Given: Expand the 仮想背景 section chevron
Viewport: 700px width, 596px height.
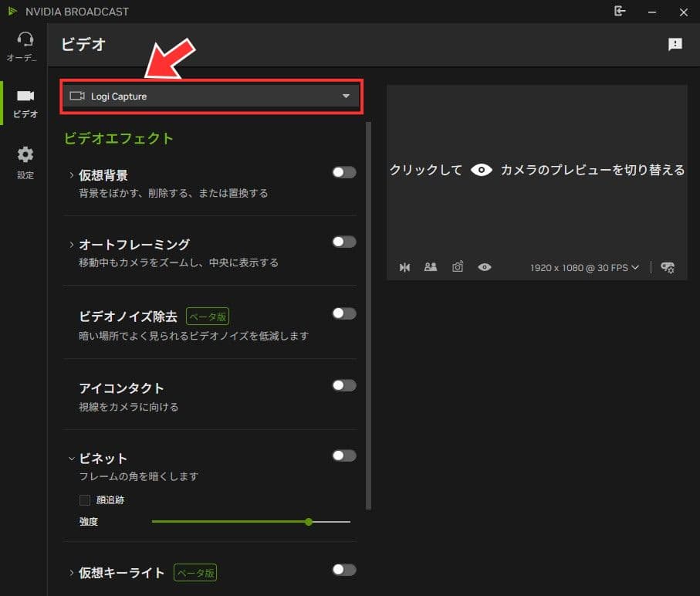Looking at the screenshot, I should tap(72, 175).
